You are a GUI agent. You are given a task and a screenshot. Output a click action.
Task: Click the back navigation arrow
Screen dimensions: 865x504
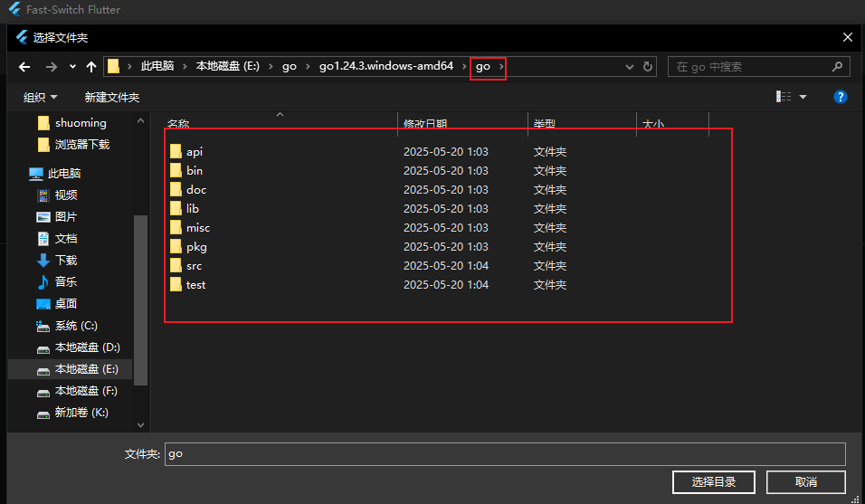coord(24,67)
